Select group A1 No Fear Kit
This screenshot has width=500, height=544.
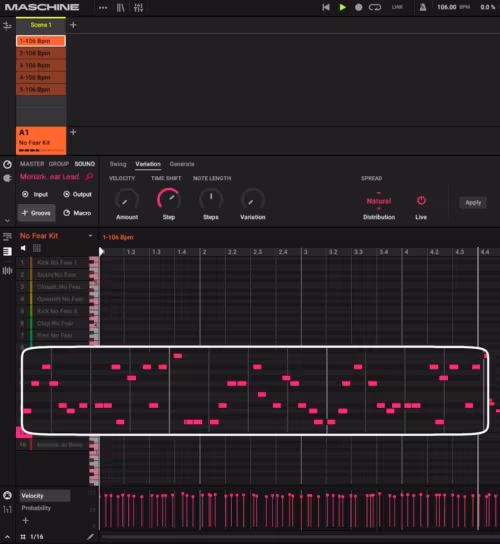click(41, 140)
